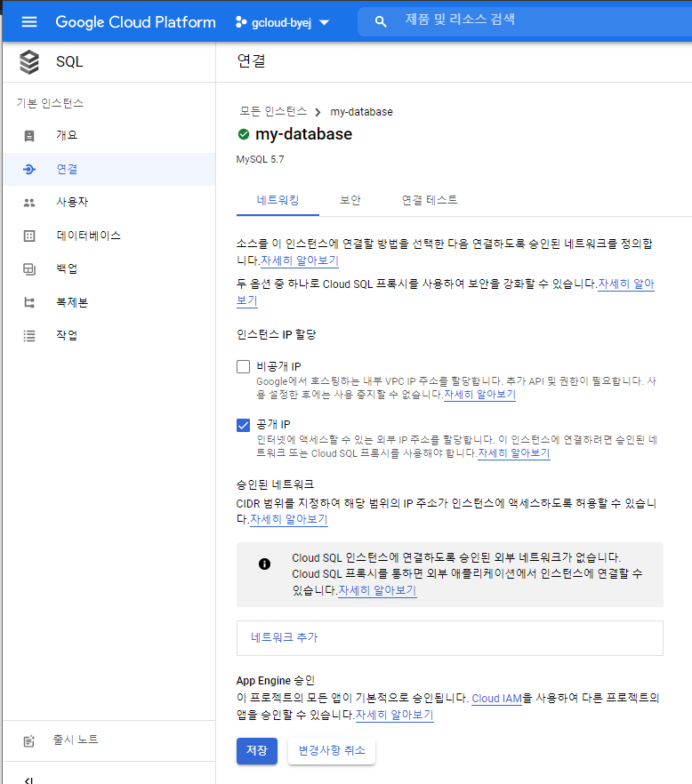Switch to the 연결 테스트 tab
692x784 pixels.
click(x=430, y=201)
